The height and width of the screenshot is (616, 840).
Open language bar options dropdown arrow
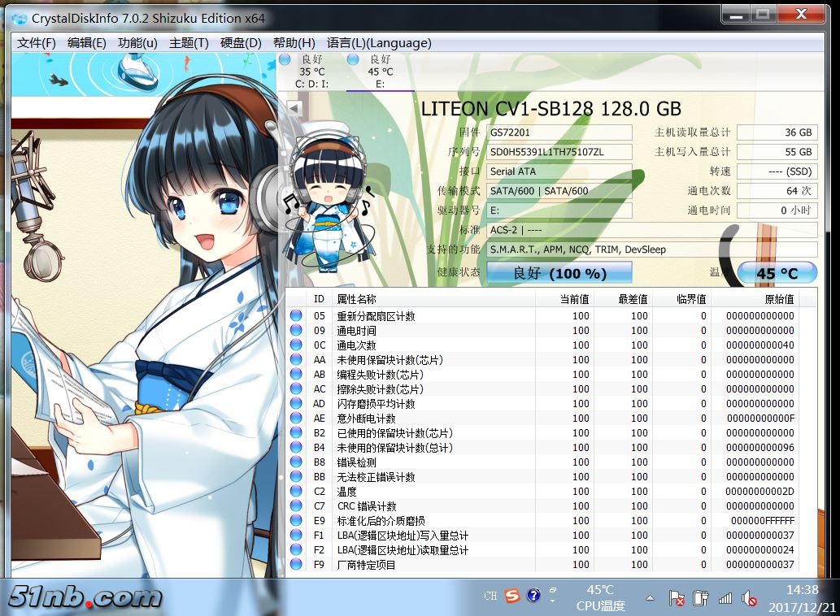click(553, 601)
